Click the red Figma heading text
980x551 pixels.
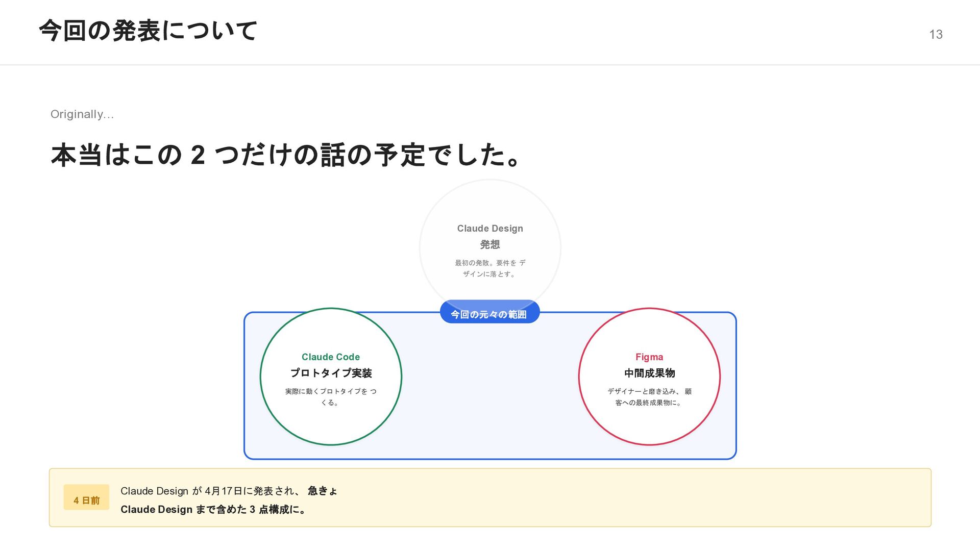[x=649, y=357]
